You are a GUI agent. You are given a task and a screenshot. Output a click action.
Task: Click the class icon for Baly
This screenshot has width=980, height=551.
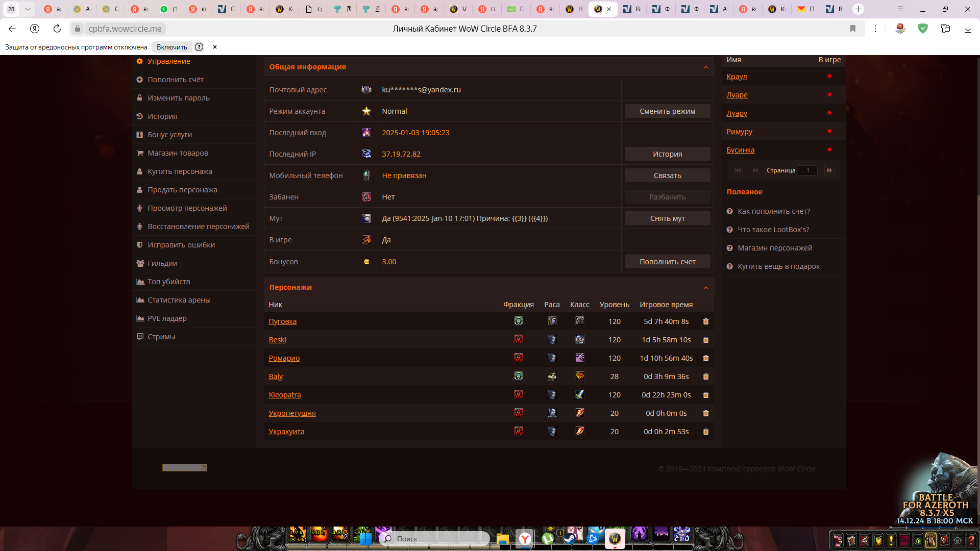(580, 376)
